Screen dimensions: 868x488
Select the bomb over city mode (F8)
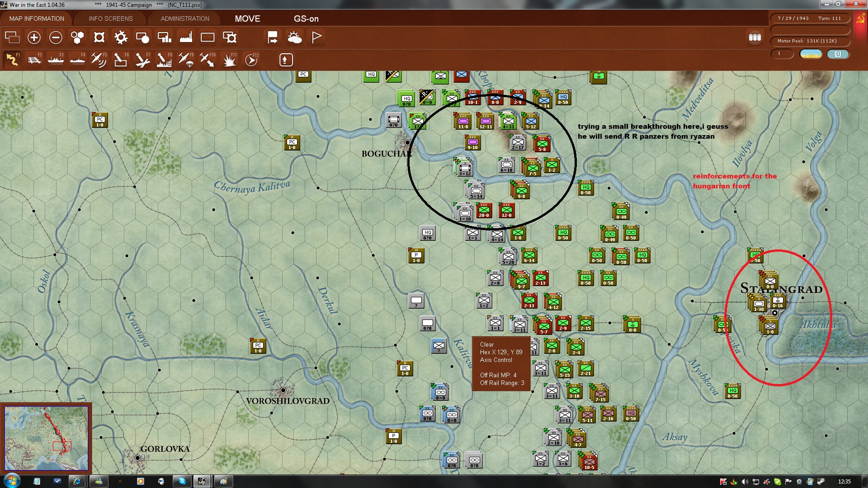(x=164, y=60)
